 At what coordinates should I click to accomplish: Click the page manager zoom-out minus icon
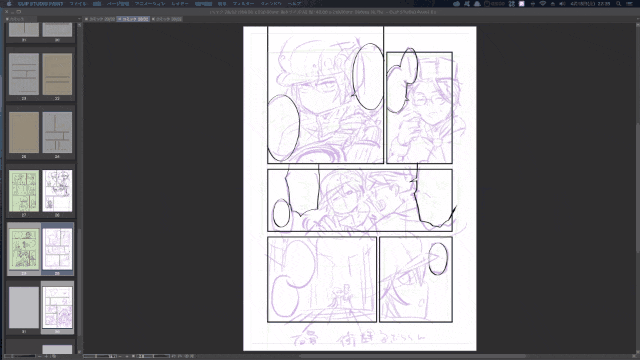[x=40, y=356]
